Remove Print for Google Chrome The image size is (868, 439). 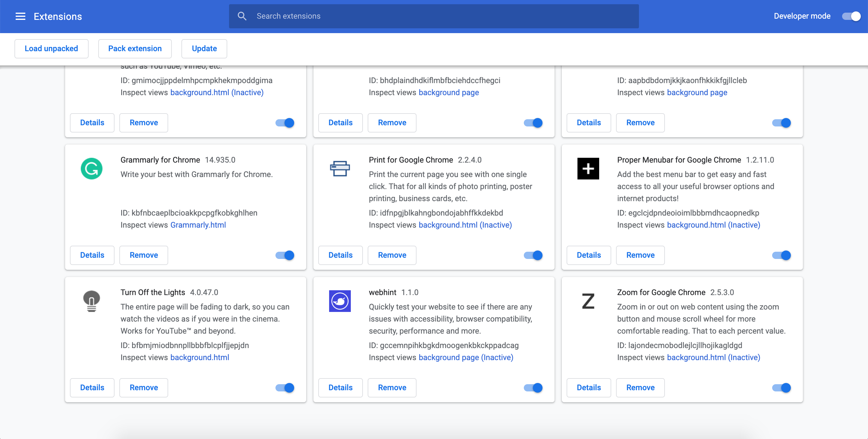pos(392,255)
